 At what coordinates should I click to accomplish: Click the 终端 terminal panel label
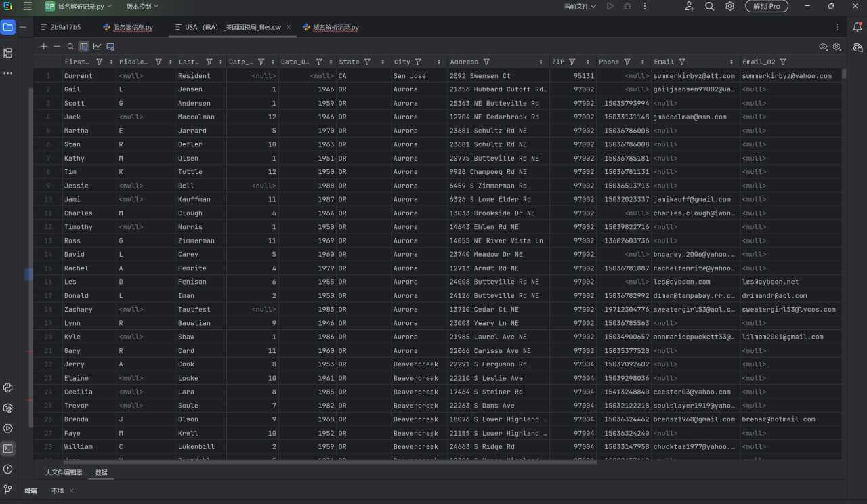point(31,490)
